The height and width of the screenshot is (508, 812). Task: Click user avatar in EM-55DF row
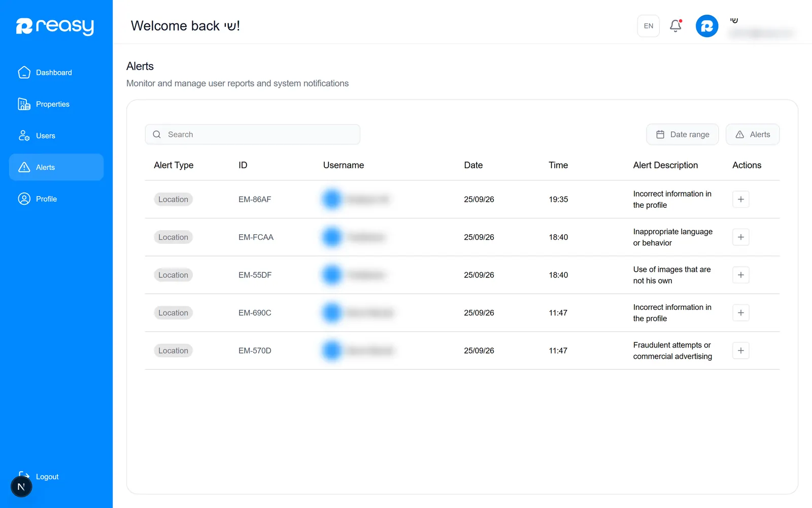click(332, 275)
